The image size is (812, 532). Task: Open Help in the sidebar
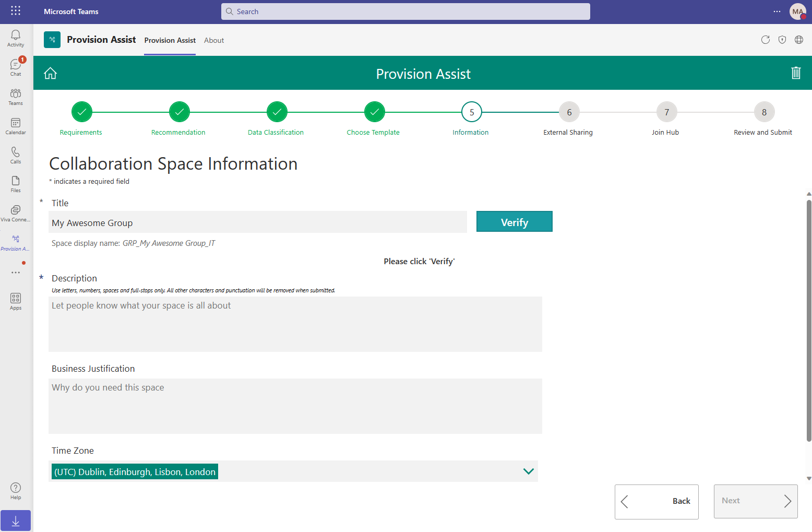tap(16, 491)
